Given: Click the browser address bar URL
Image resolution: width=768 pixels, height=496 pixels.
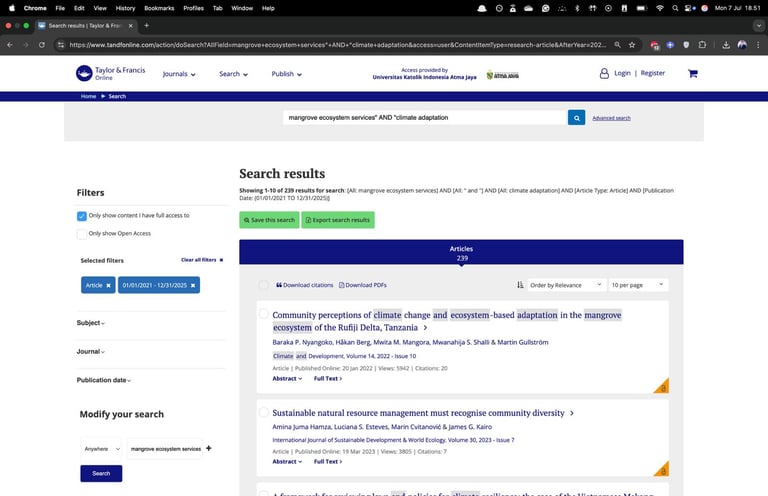Looking at the screenshot, I should click(x=338, y=45).
